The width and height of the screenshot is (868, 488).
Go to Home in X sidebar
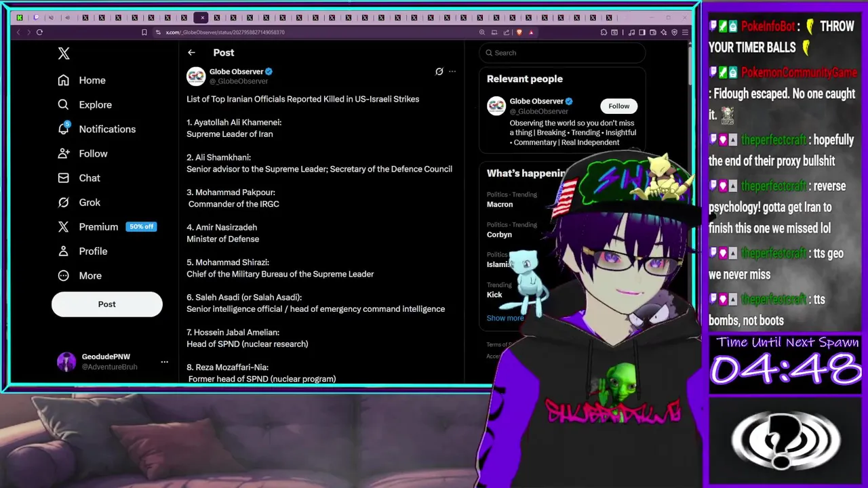[x=81, y=80]
